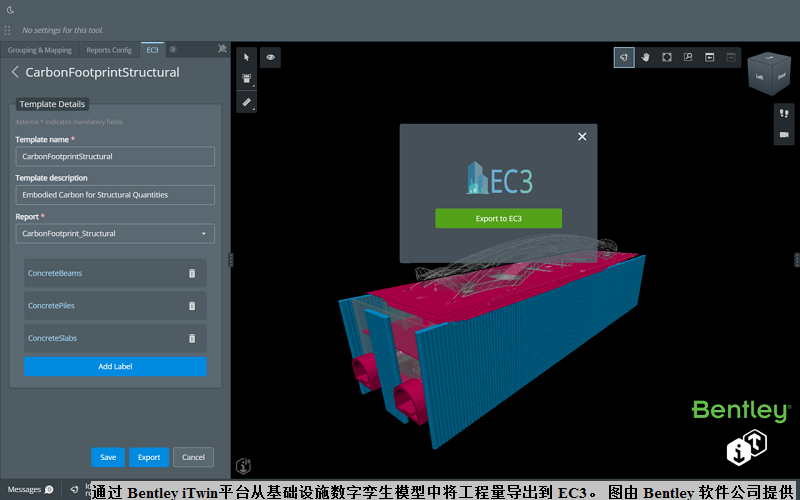Click the green Export to EC3 button

(498, 218)
